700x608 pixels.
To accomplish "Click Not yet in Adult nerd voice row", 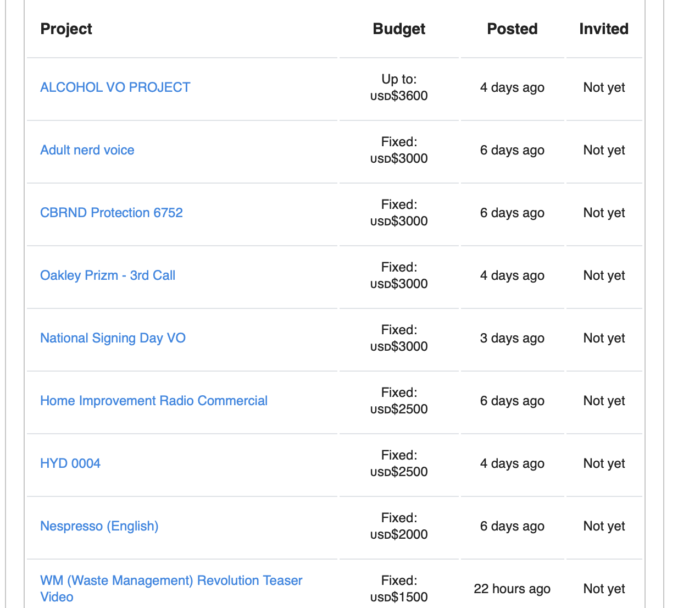I will click(x=604, y=150).
